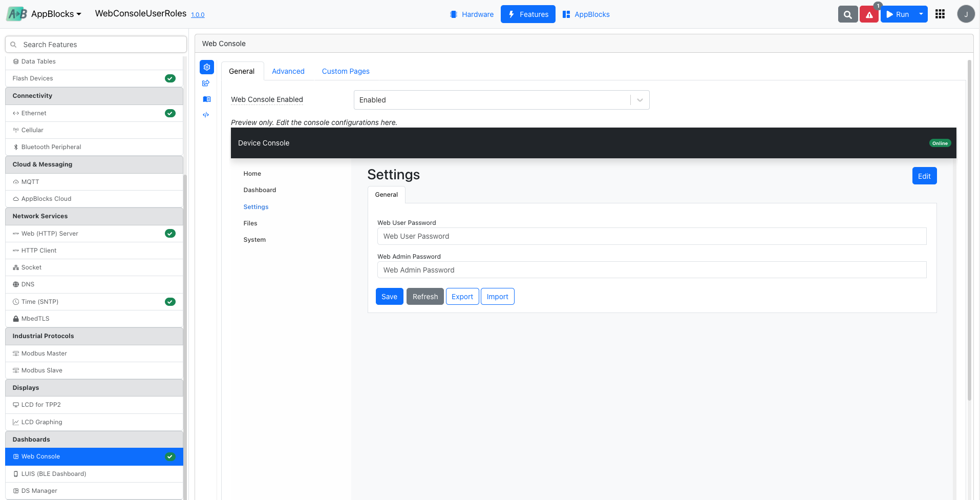Click the Save button
Image resolution: width=980 pixels, height=500 pixels.
[x=389, y=297]
